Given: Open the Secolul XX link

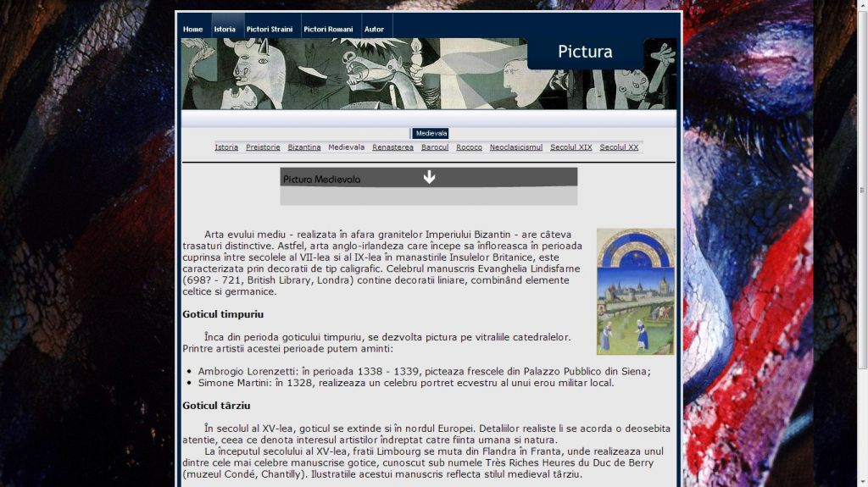Looking at the screenshot, I should [x=619, y=147].
